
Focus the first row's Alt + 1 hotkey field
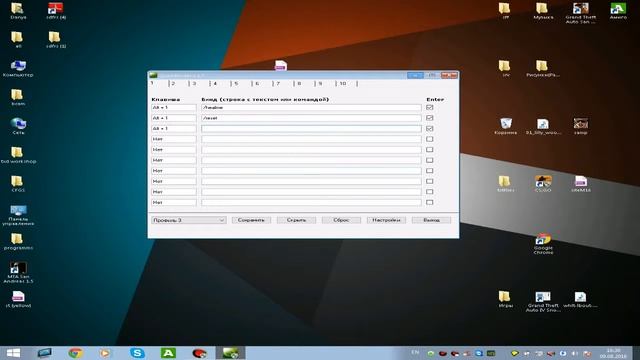point(173,107)
